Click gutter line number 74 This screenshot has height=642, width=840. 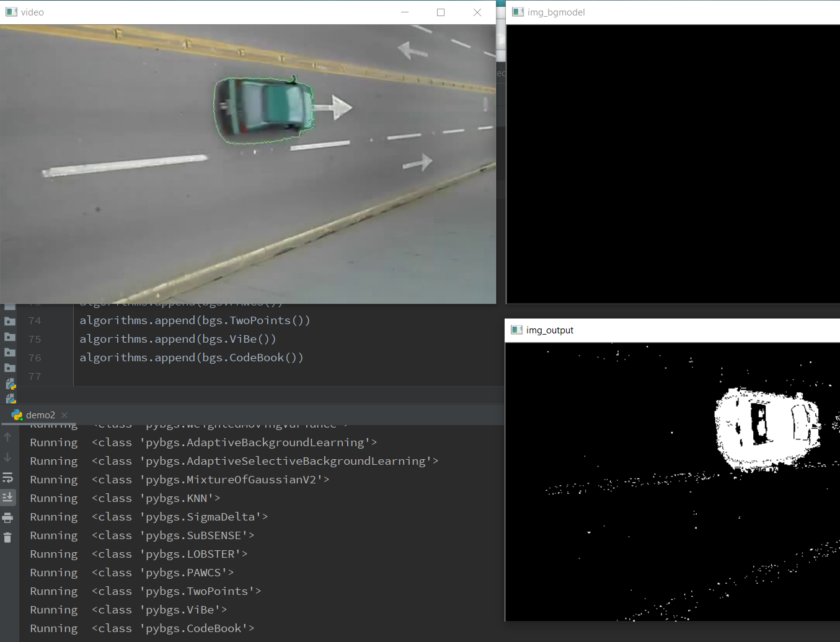pyautogui.click(x=35, y=321)
